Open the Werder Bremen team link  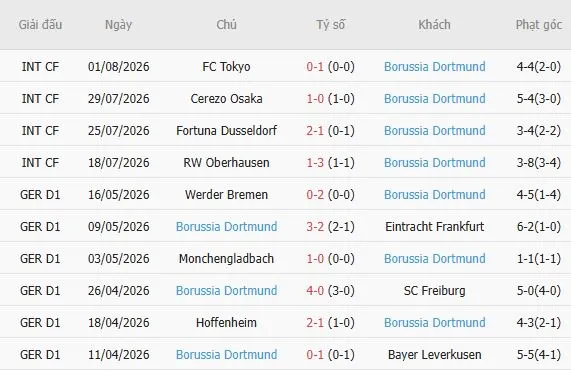(226, 195)
